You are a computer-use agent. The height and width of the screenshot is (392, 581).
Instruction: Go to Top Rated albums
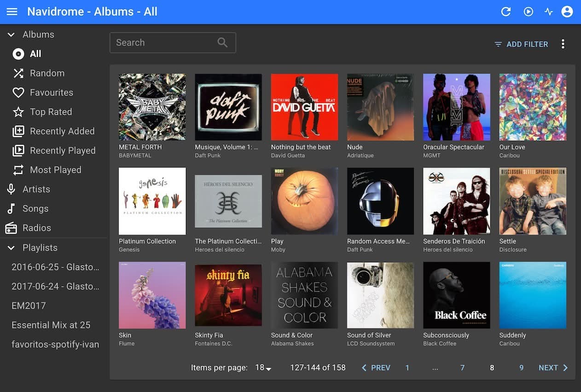click(x=53, y=112)
